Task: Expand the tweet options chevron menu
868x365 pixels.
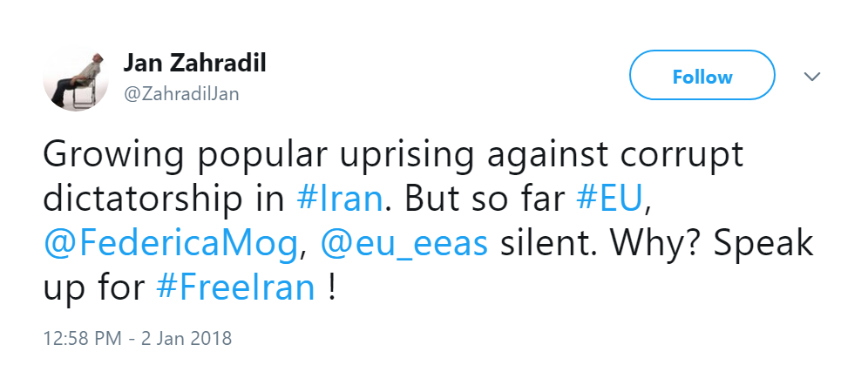Action: tap(812, 78)
